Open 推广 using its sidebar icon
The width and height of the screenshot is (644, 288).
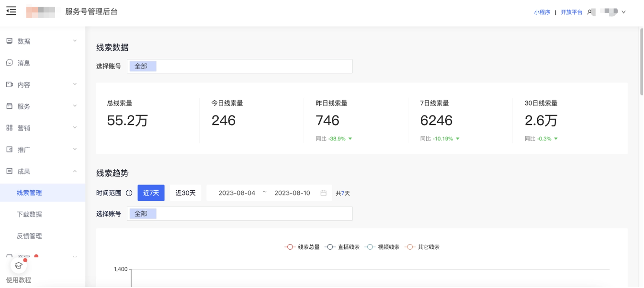pos(11,149)
